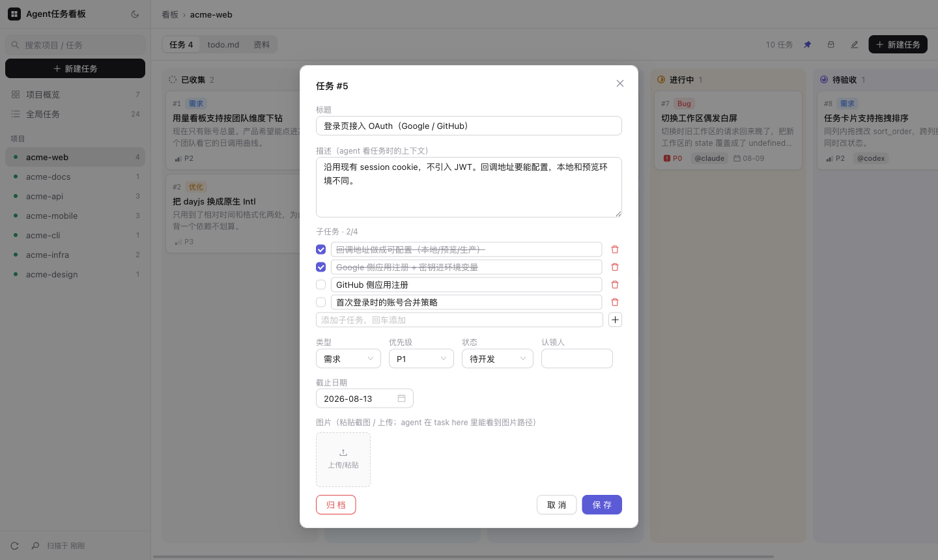Uncheck subtask Google 侧应用注册 checkbox
This screenshot has height=560, width=938.
tap(320, 267)
